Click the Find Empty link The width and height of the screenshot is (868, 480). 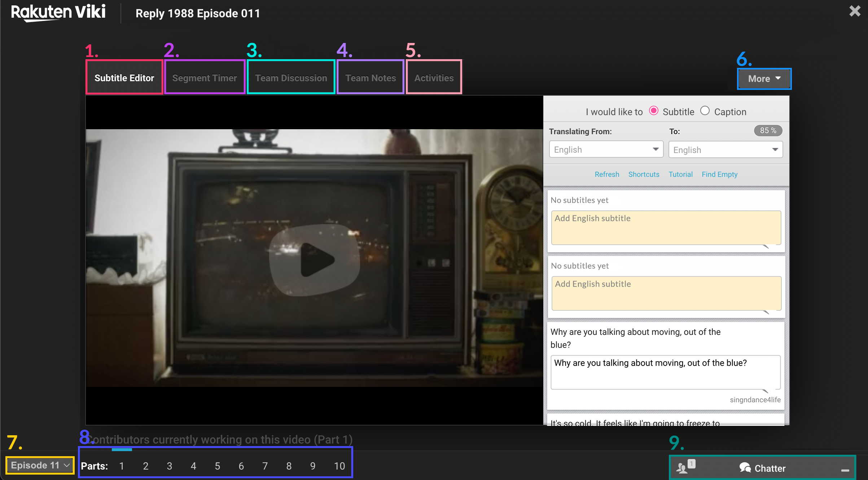(719, 174)
